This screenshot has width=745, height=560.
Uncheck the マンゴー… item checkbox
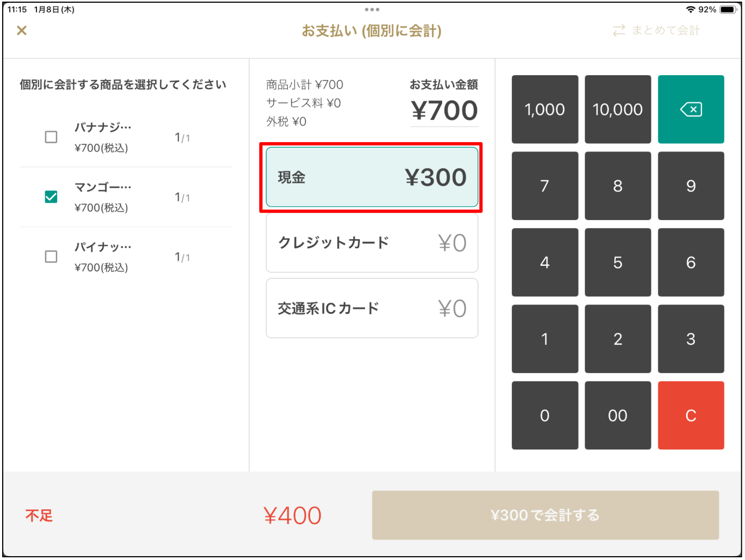[x=51, y=197]
